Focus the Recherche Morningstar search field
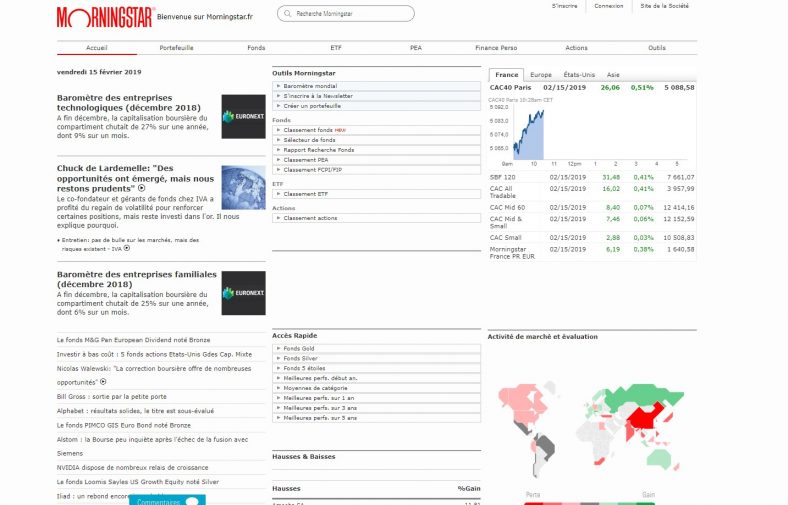Screen dimensions: 788x505 [346, 14]
